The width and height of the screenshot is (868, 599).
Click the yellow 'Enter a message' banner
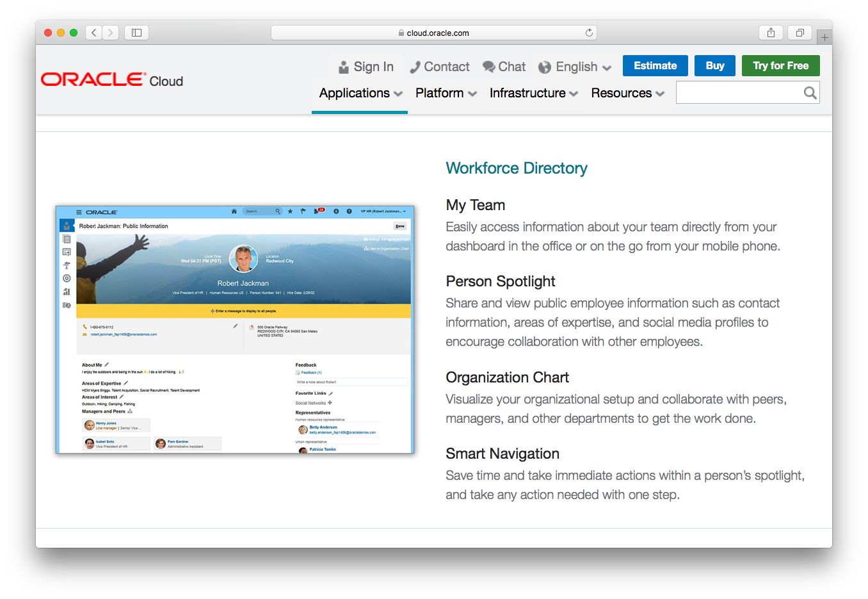pos(243,311)
